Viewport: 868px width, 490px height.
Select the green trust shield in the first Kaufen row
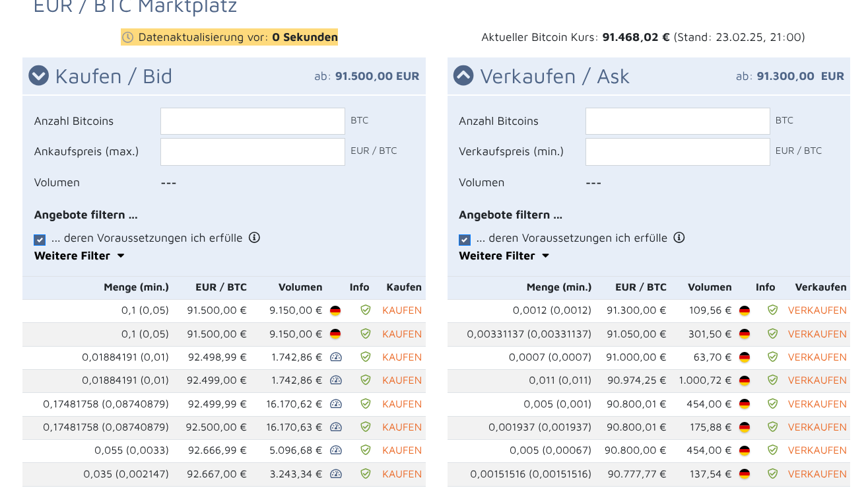tap(365, 310)
